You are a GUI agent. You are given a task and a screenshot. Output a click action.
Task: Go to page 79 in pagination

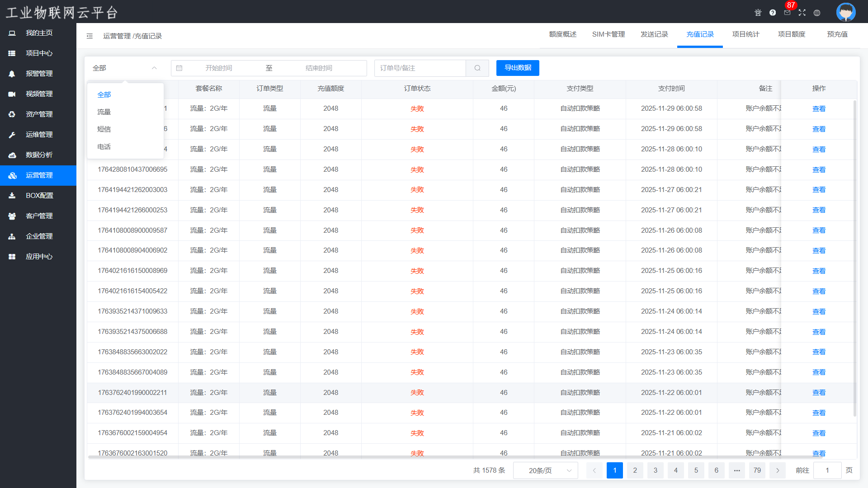[x=757, y=470]
